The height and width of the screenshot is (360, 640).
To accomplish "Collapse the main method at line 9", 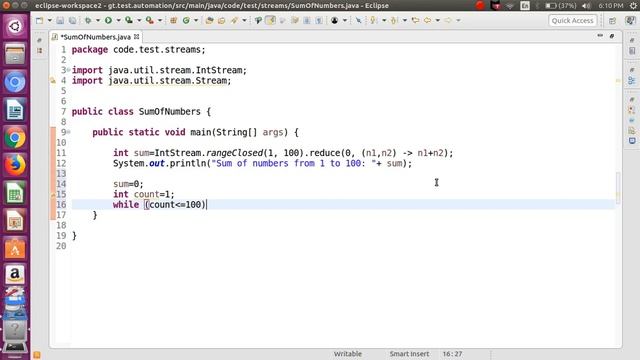I will 69,132.
